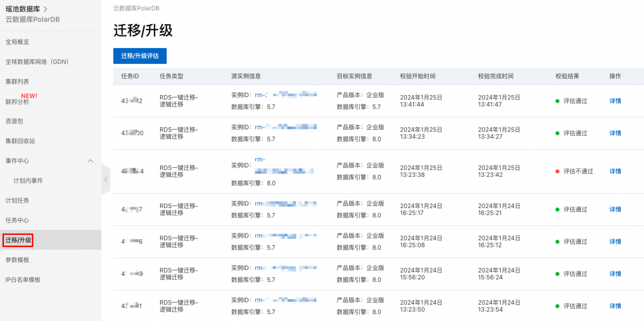
Task: Open the source instance ID link in the 15:56:20 row
Action: [286, 267]
